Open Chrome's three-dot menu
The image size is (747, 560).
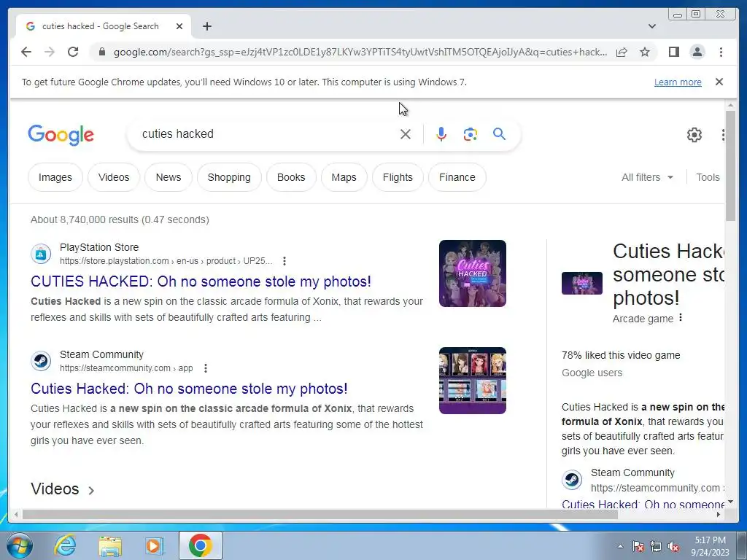tap(721, 52)
